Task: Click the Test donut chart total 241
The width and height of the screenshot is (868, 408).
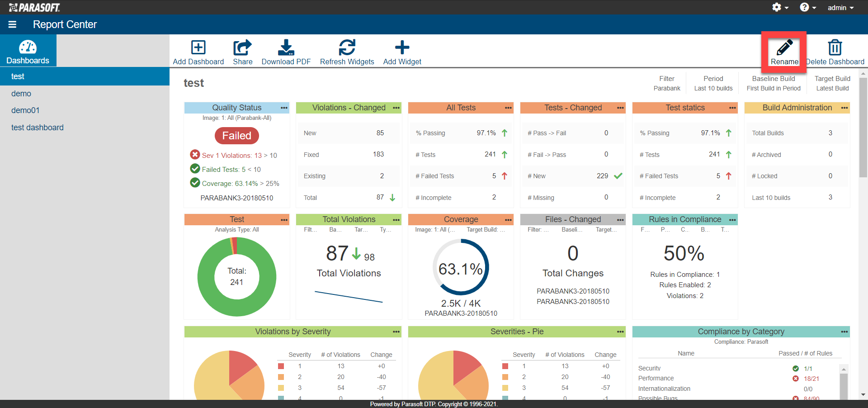Action: point(236,277)
